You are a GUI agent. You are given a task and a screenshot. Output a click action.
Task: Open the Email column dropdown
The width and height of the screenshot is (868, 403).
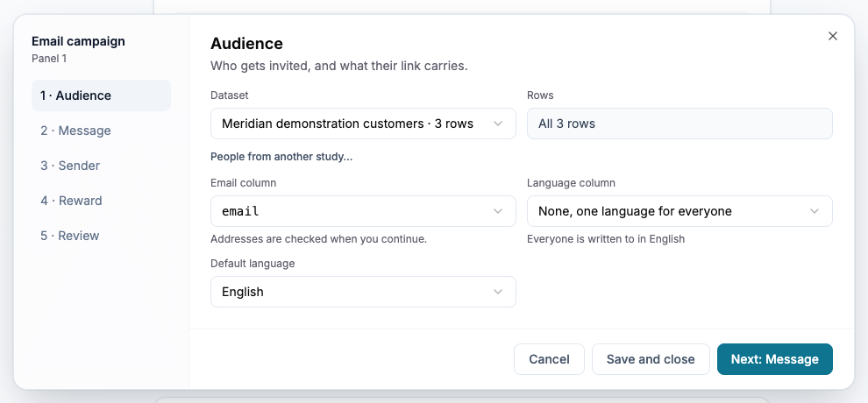[363, 211]
